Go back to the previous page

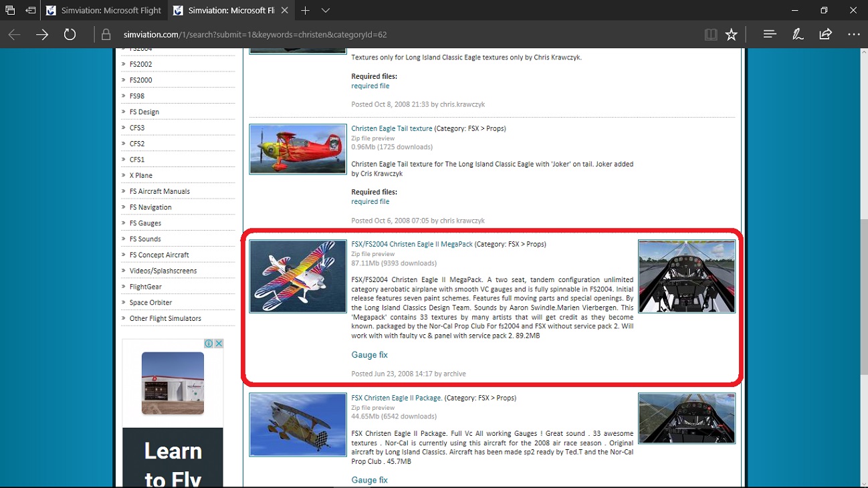[x=14, y=35]
